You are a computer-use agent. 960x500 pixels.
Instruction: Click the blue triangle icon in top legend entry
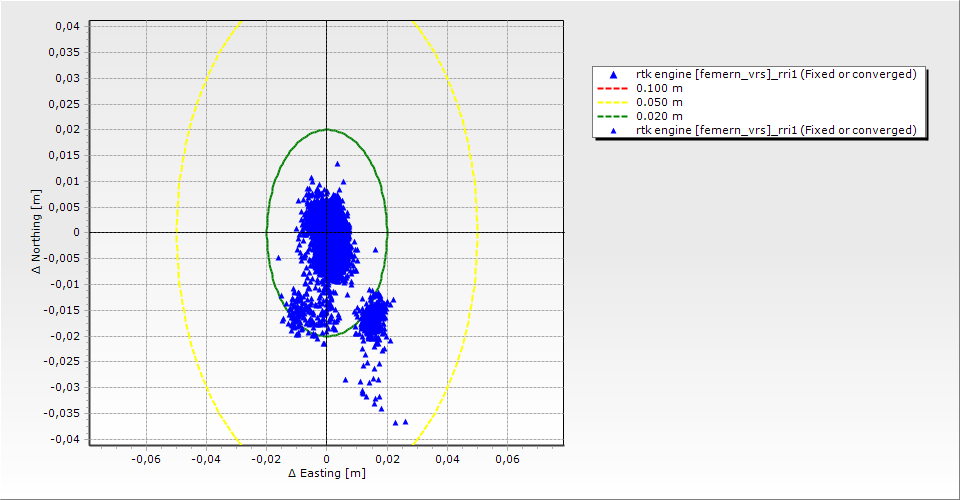pos(614,74)
